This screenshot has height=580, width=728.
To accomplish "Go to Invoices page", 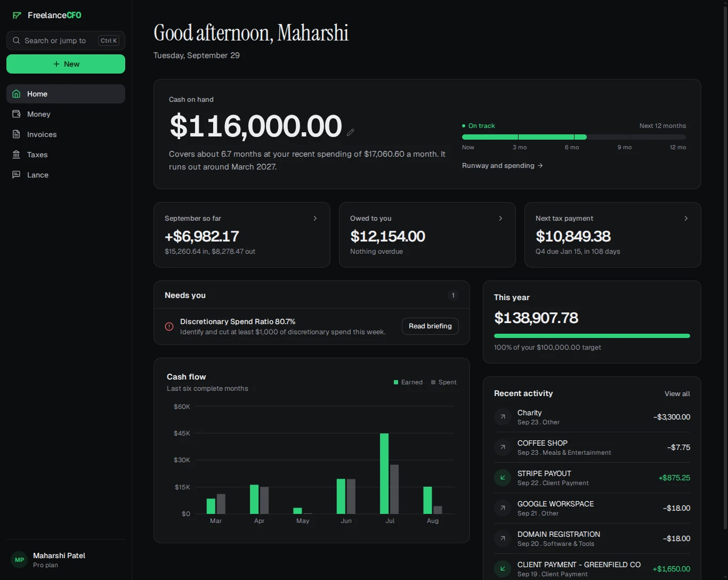I will coord(66,134).
